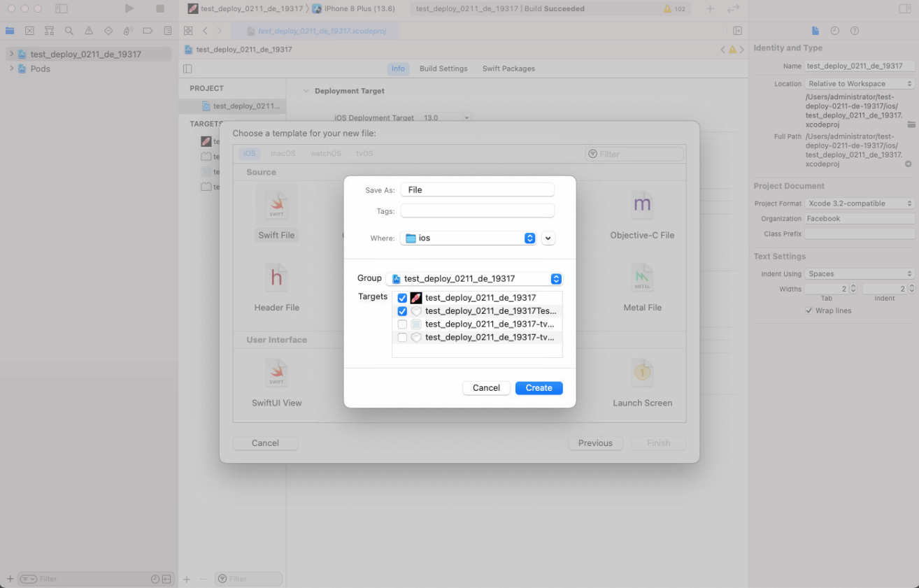Check the last tvOS tests target checkbox
919x588 pixels.
point(402,338)
